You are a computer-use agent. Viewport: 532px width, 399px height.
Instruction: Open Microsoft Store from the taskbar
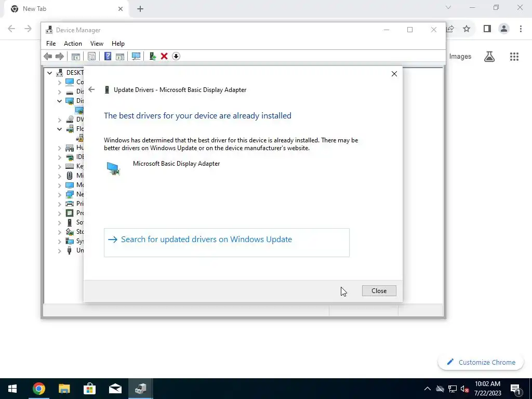[89, 389]
